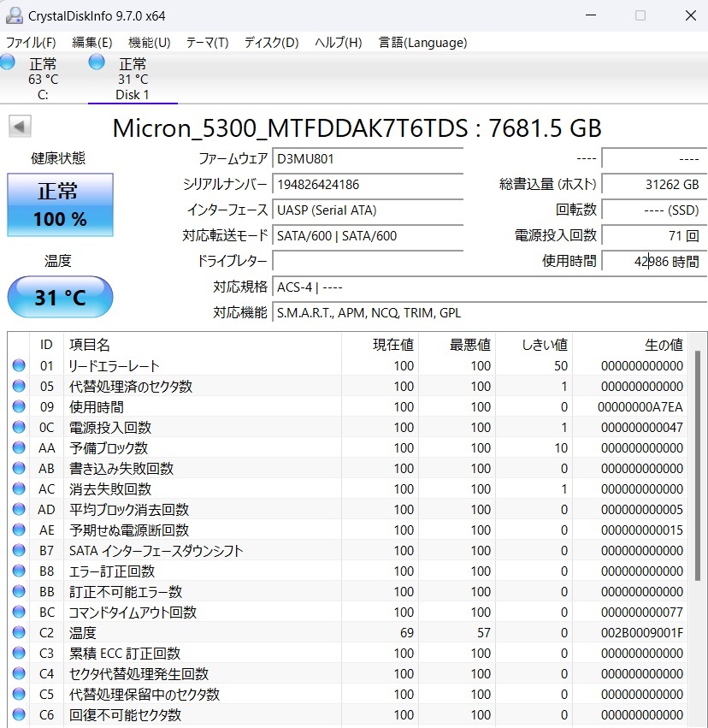708x728 pixels.
Task: Click the serial number field 194826424186
Action: pyautogui.click(x=368, y=184)
